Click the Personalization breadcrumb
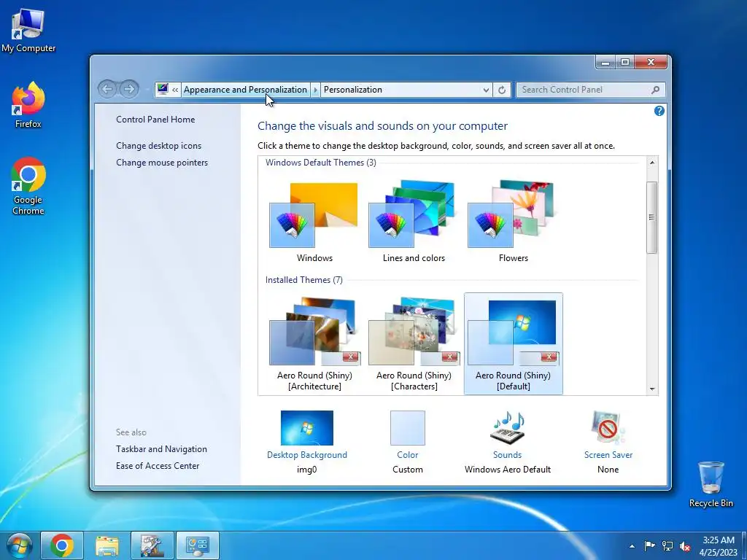This screenshot has height=560, width=747. click(x=352, y=90)
